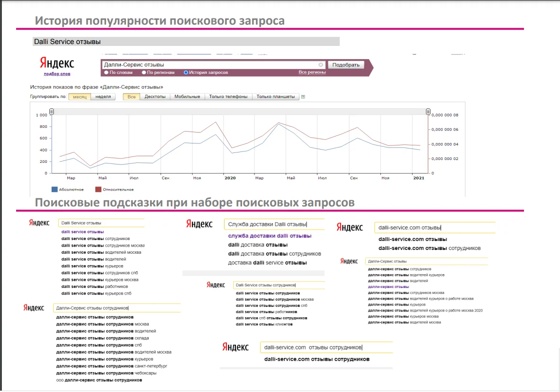Image resolution: width=560 pixels, height=392 pixels.
Task: Click the Далли-Сервис отзывы сотрудников search box
Action: (117, 308)
